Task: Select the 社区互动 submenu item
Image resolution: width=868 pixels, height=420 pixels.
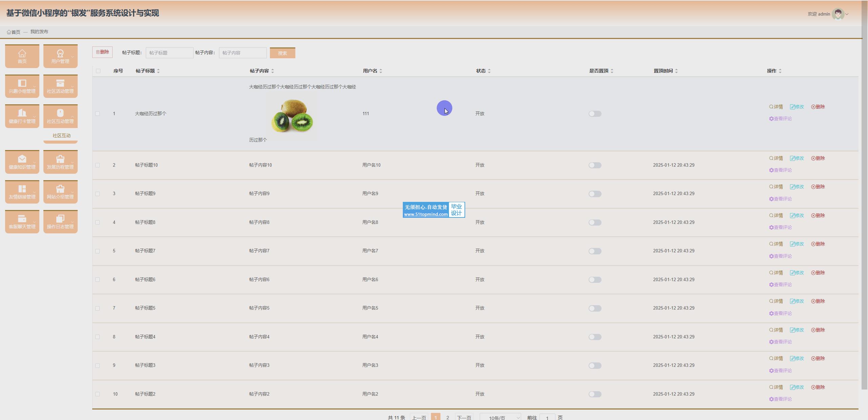Action: point(61,135)
